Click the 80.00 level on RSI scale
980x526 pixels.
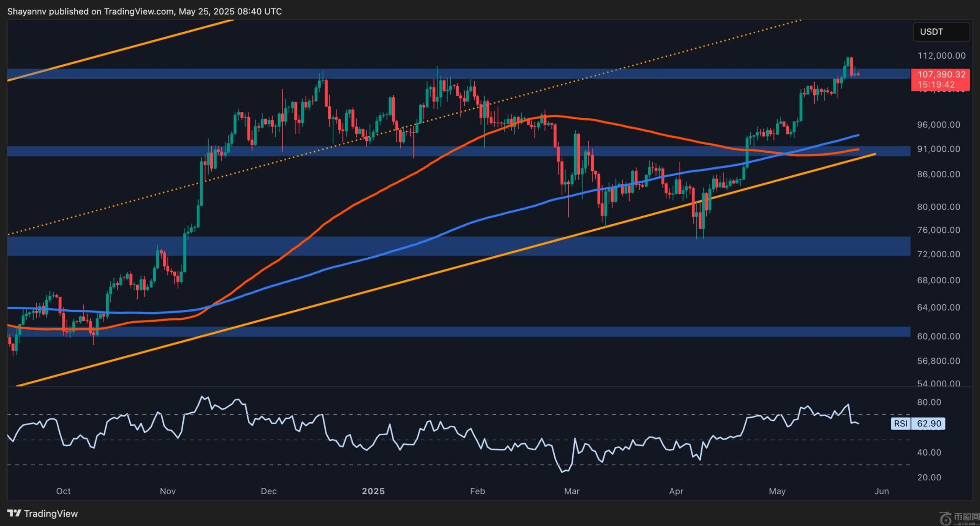[x=929, y=402]
